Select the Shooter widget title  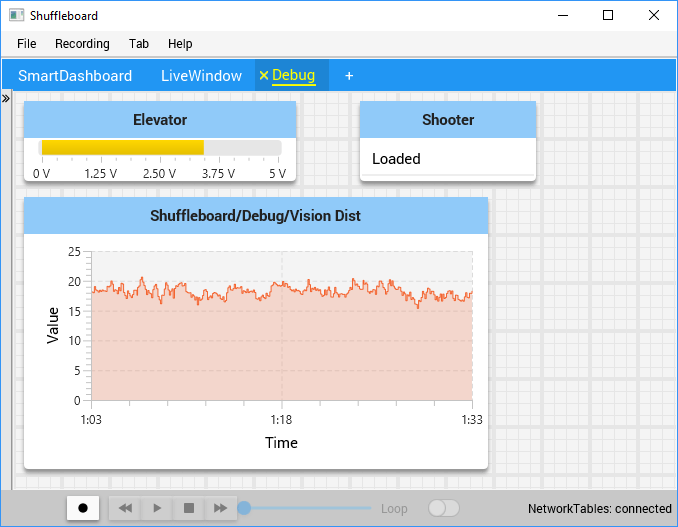(447, 120)
